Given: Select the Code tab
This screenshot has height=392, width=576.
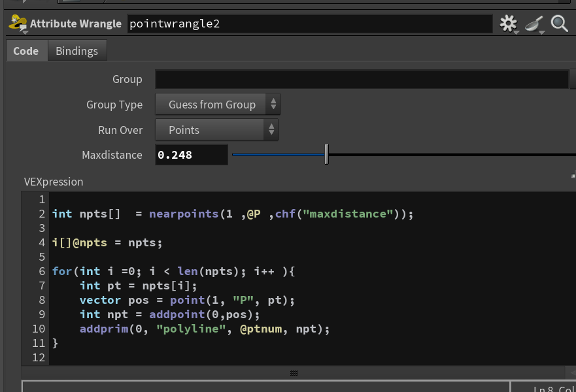Looking at the screenshot, I should tap(25, 51).
